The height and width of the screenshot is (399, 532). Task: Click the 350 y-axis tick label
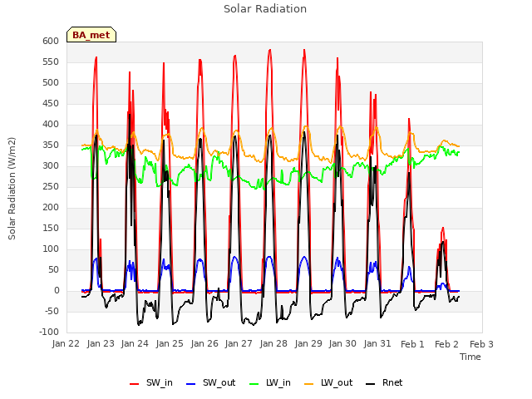51,145
